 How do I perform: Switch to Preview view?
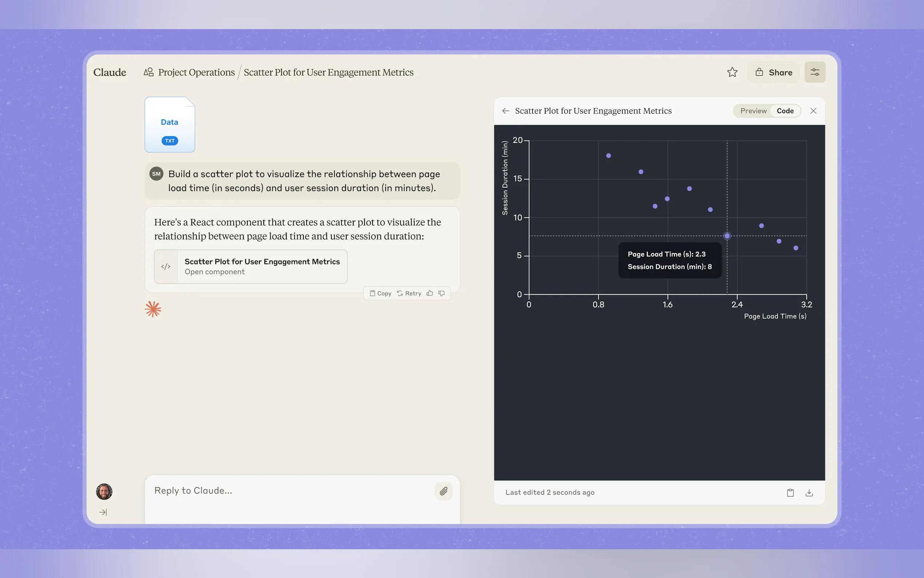pos(753,111)
